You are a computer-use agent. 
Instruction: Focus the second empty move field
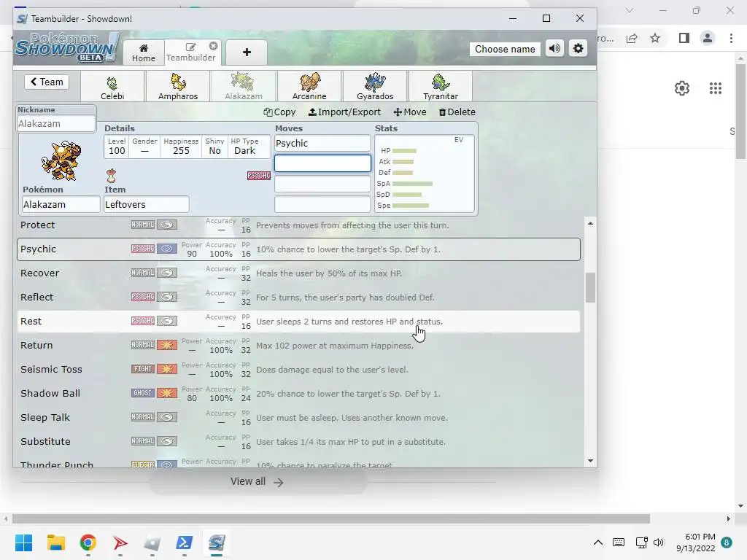pos(322,163)
